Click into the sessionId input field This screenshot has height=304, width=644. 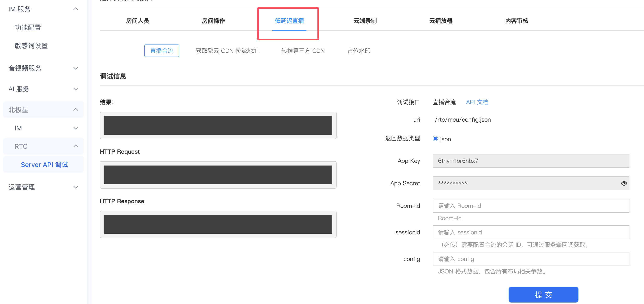click(x=531, y=232)
